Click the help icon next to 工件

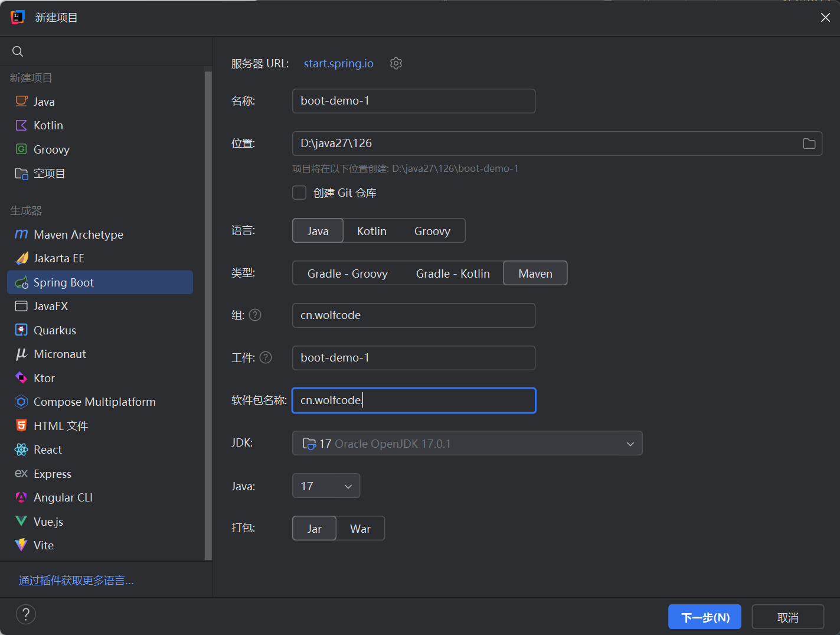pos(266,357)
